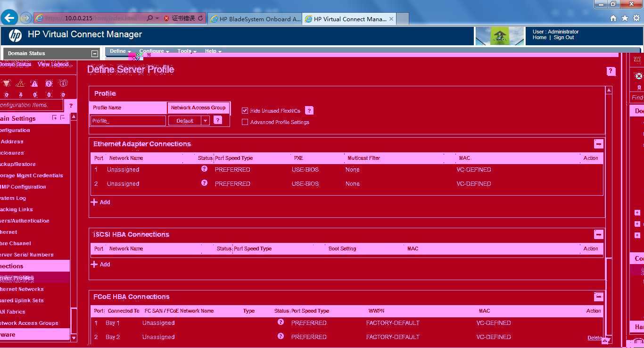Click Home link in header
The height and width of the screenshot is (348, 644).
point(539,38)
